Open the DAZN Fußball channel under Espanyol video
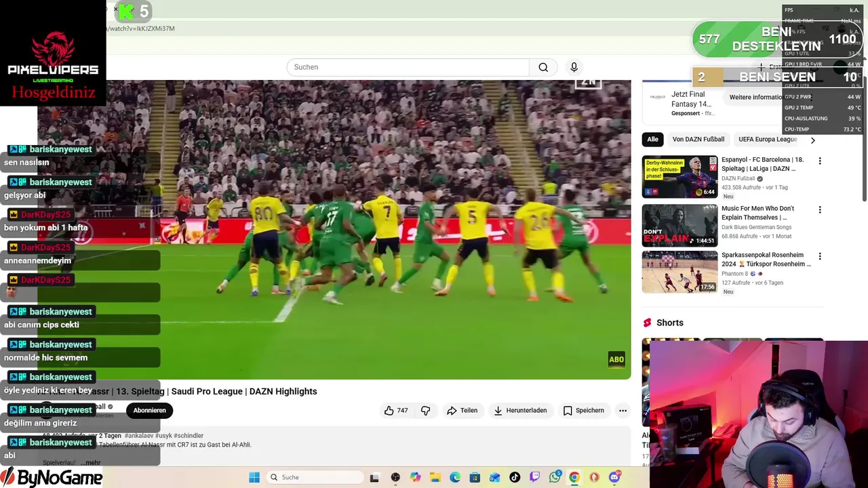 pos(738,179)
